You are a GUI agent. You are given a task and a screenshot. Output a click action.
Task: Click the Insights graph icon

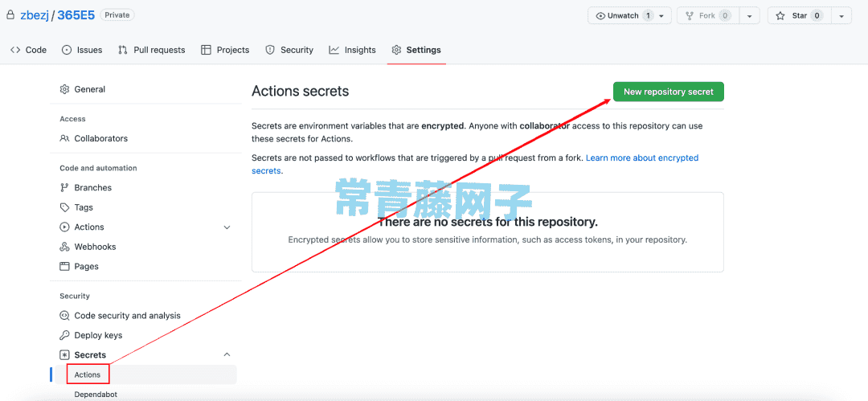point(334,50)
